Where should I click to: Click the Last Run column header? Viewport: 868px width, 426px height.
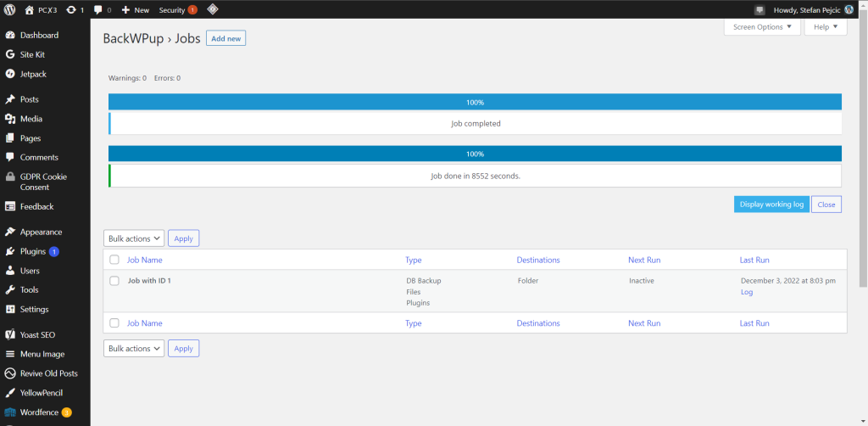click(754, 260)
